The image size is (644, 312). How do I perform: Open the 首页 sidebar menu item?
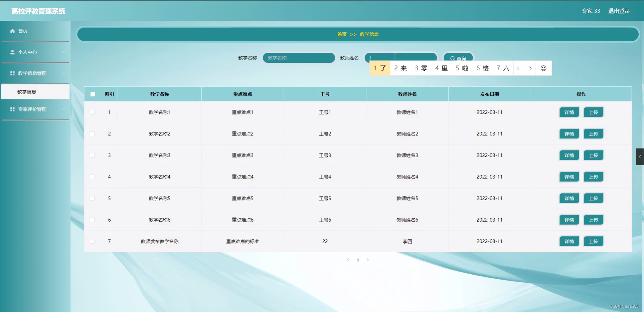tap(22, 31)
